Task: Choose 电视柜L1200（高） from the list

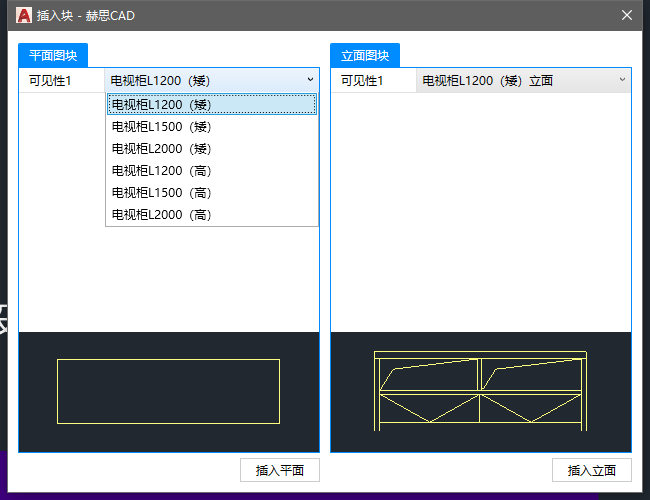Action: 212,170
